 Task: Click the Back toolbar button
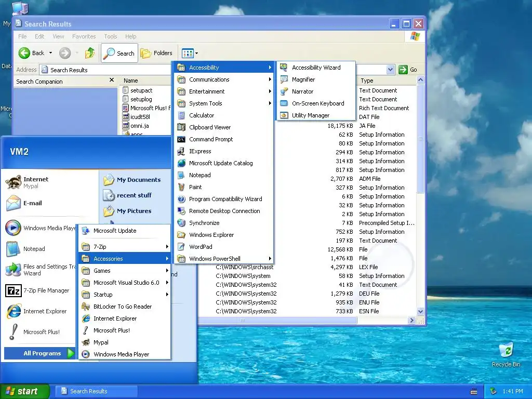[32, 53]
